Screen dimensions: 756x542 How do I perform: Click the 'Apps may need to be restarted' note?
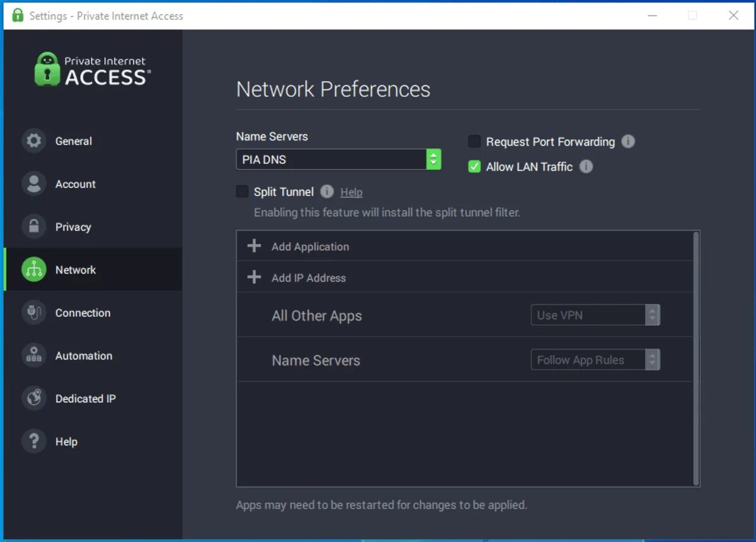382,505
